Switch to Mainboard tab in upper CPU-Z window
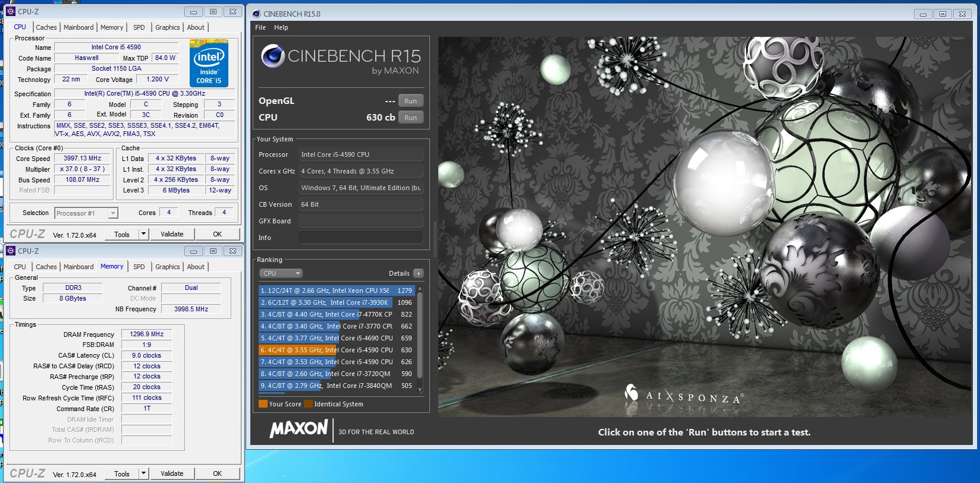Viewport: 980px width, 483px height. pyautogui.click(x=78, y=27)
